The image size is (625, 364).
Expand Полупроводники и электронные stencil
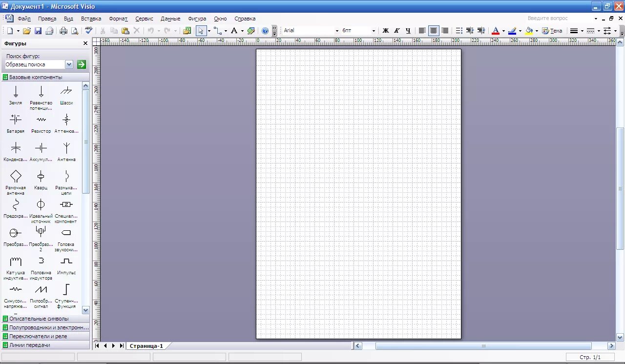45,327
